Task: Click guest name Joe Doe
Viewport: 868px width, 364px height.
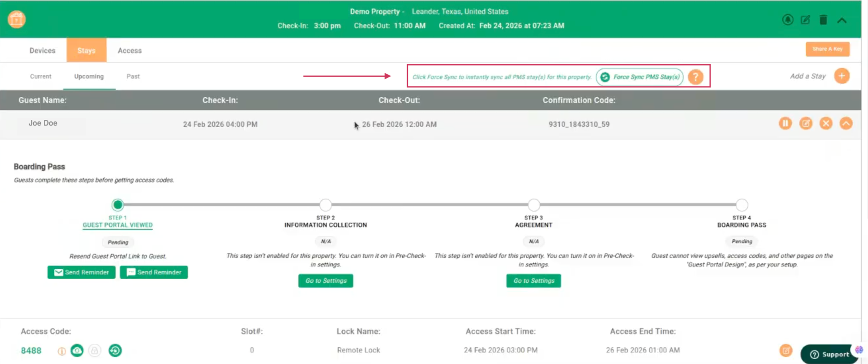Action: [x=43, y=123]
